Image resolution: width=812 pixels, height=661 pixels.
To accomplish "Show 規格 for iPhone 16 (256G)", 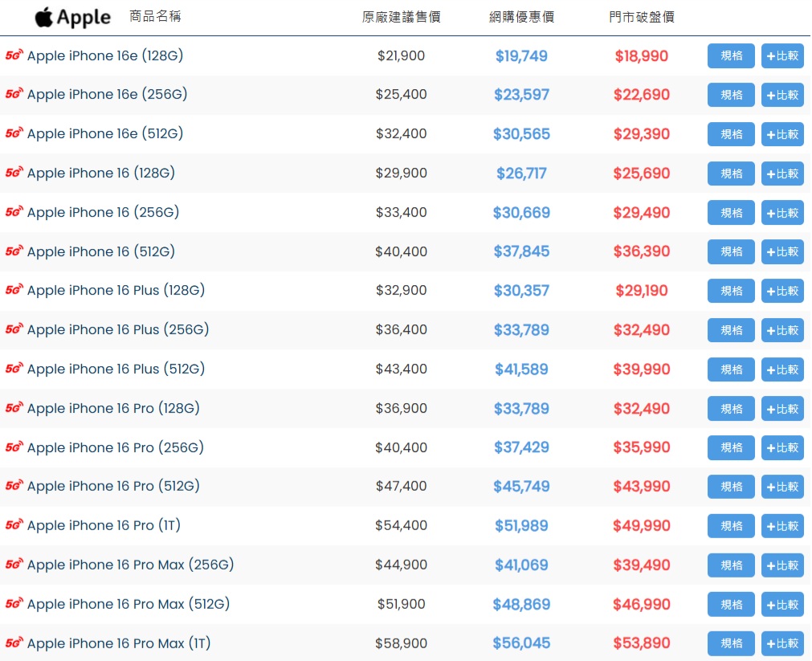I will pos(731,213).
